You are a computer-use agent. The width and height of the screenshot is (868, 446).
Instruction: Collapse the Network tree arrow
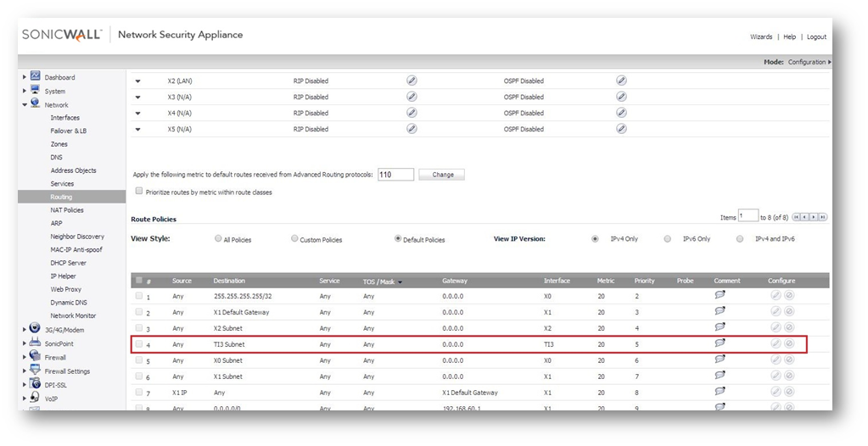[25, 104]
